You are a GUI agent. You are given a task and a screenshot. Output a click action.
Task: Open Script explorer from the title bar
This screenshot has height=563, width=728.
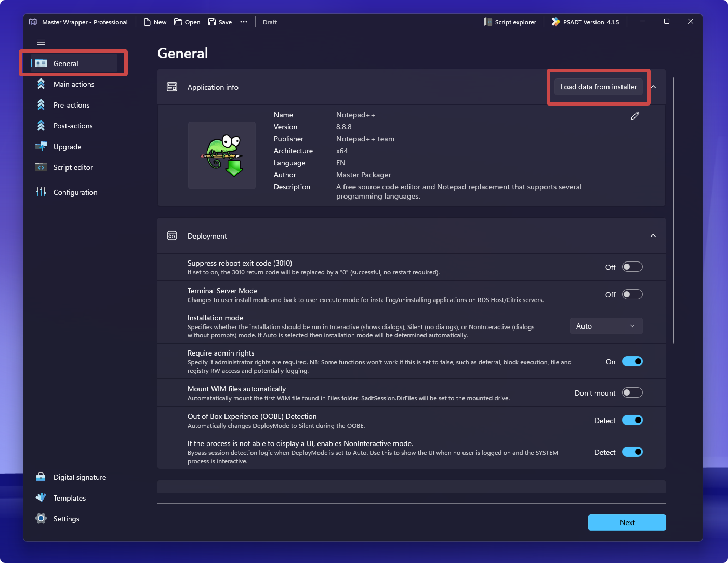(510, 22)
